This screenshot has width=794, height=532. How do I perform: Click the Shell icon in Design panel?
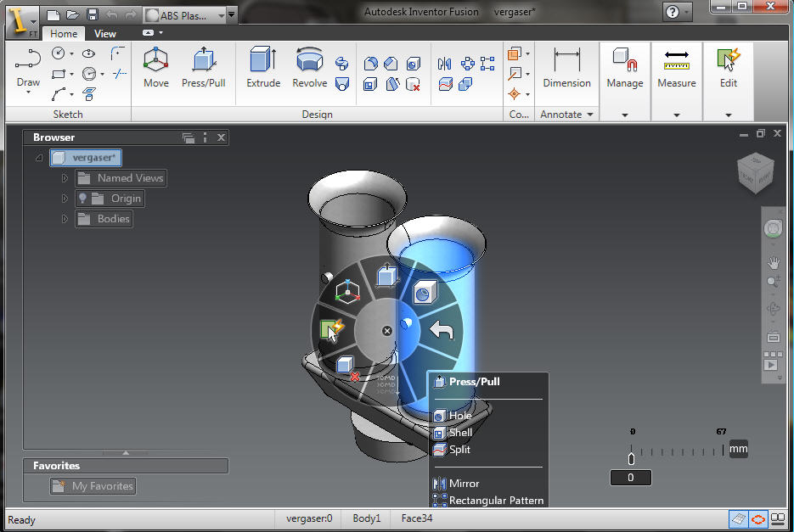click(x=370, y=84)
